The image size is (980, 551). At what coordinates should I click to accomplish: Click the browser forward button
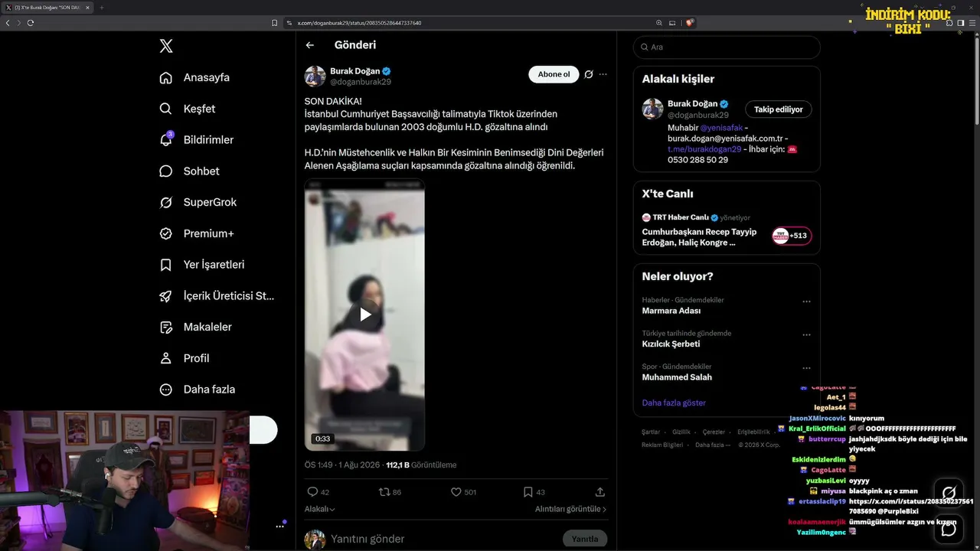[18, 23]
